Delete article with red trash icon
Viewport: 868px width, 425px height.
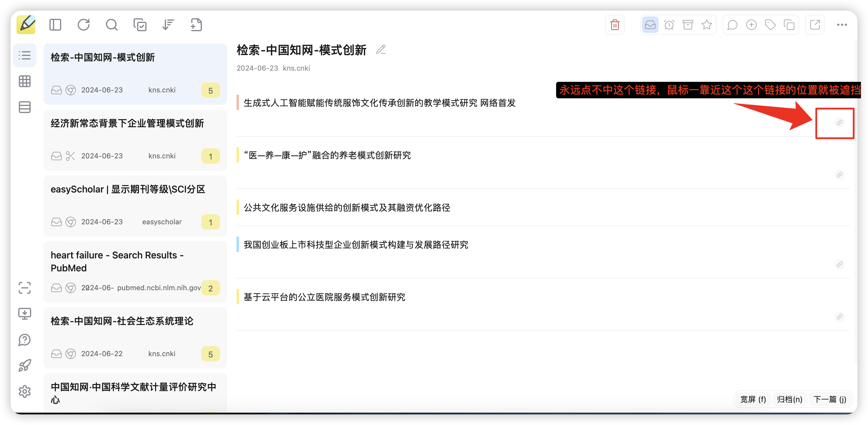(x=615, y=25)
